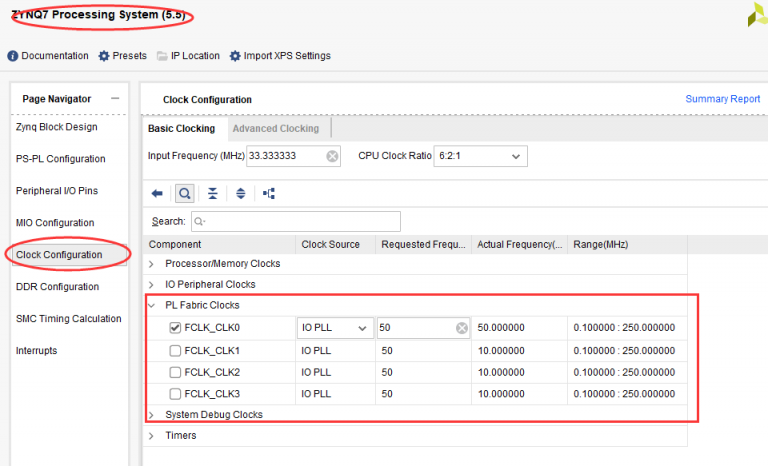Viewport: 768px width, 466px height.
Task: Clear the Input Frequency field with X icon
Action: click(x=333, y=157)
